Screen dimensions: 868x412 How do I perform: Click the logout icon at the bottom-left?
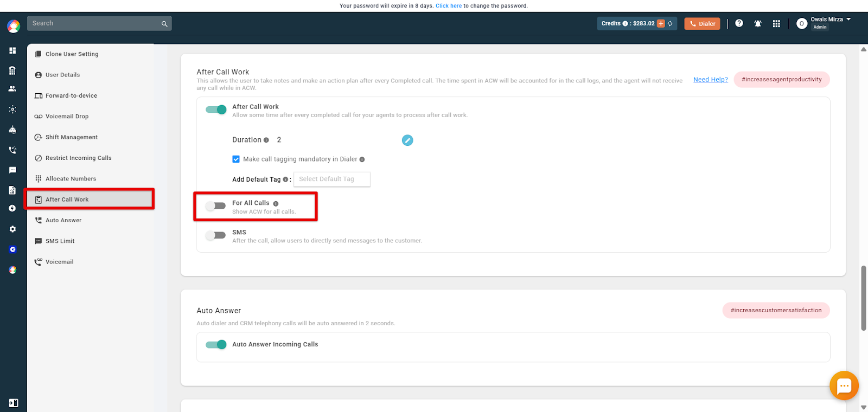14,403
